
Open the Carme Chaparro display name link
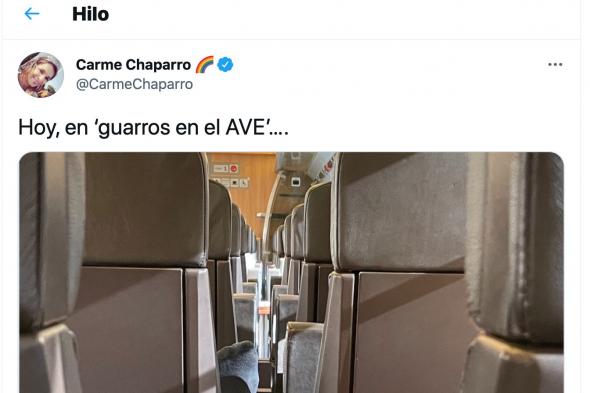[x=133, y=65]
